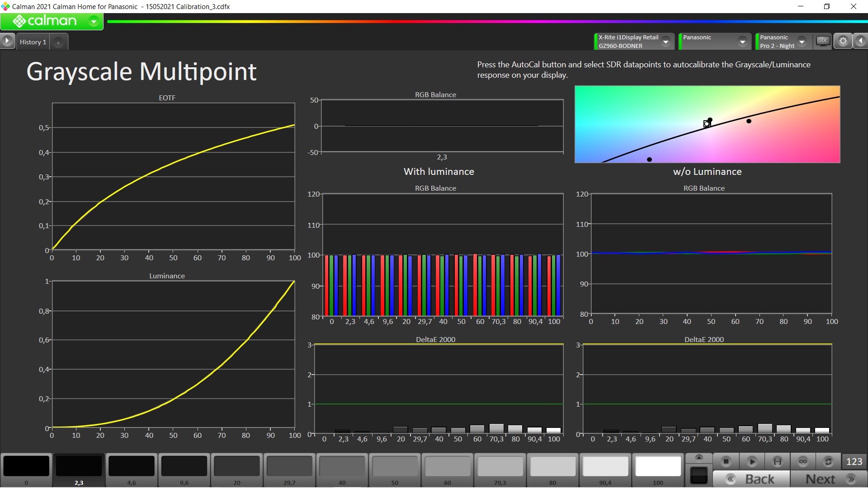
Task: Expand the patch options up arrow
Action: 699,458
